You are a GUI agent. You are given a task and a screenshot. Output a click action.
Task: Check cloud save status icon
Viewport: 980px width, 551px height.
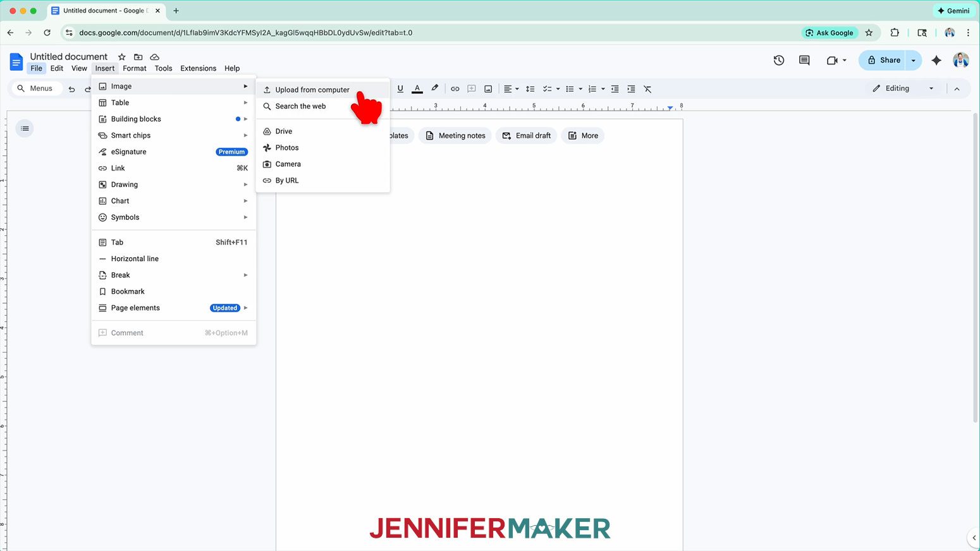(x=154, y=57)
